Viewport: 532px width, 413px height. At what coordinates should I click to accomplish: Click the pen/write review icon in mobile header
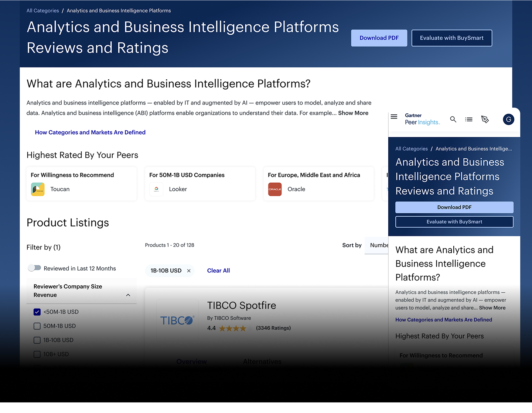pyautogui.click(x=485, y=119)
